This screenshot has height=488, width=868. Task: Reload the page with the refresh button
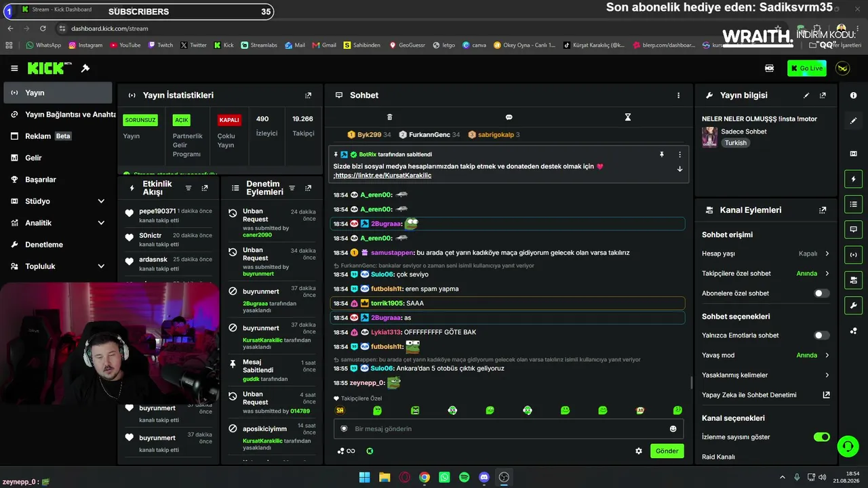[x=43, y=28]
